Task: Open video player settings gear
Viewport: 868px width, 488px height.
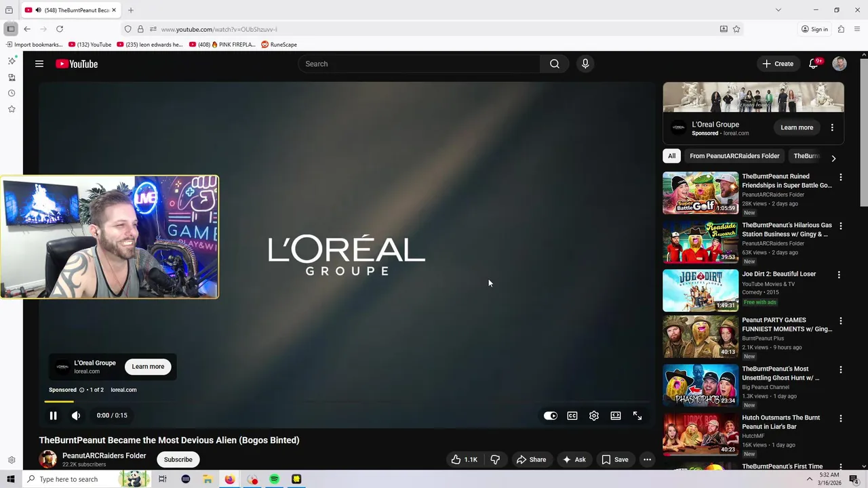Action: pyautogui.click(x=594, y=416)
